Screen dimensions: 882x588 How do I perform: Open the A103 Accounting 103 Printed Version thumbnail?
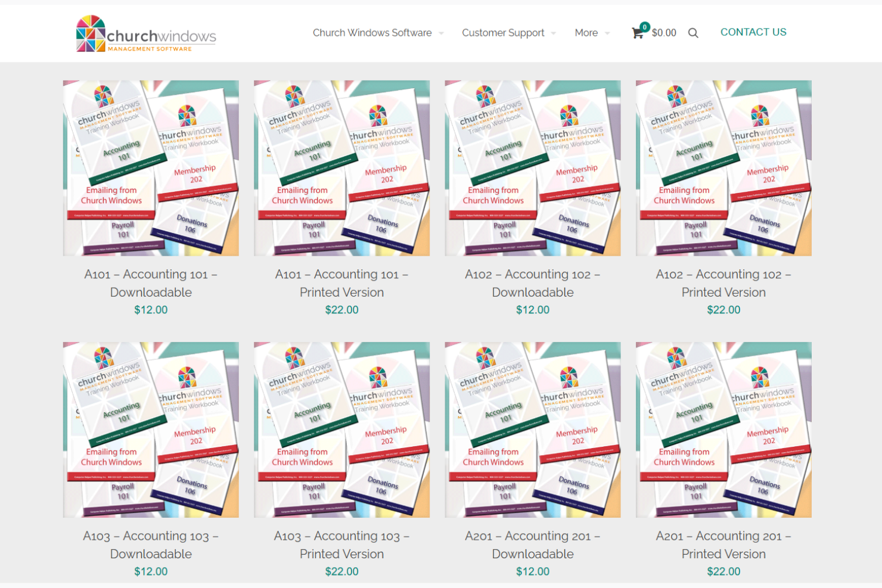click(x=342, y=430)
